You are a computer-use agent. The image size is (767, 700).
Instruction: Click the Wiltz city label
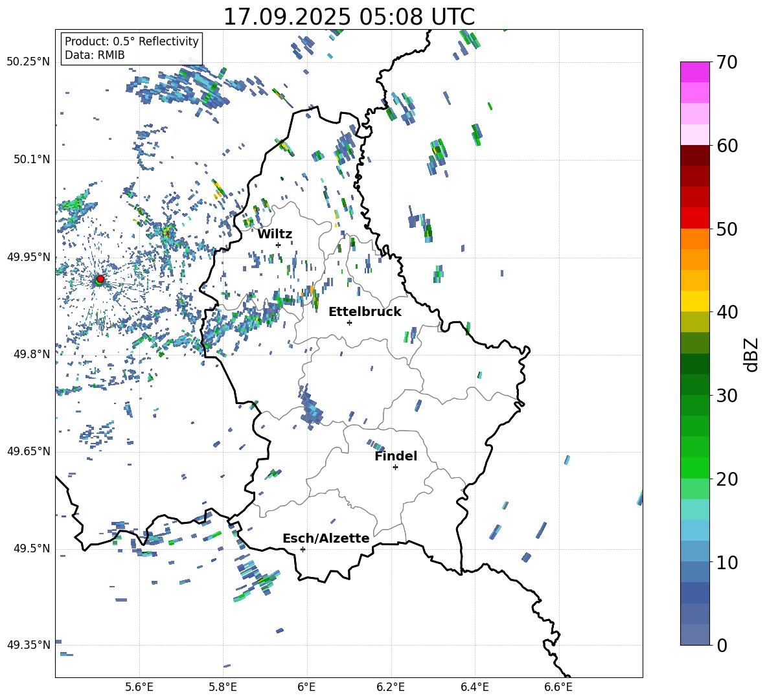(275, 234)
